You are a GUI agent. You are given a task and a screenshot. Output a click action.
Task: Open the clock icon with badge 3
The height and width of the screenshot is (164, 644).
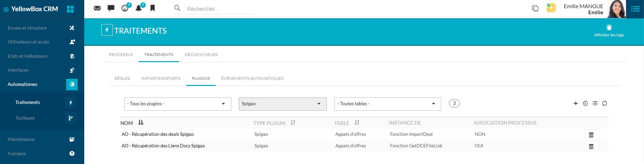click(125, 8)
